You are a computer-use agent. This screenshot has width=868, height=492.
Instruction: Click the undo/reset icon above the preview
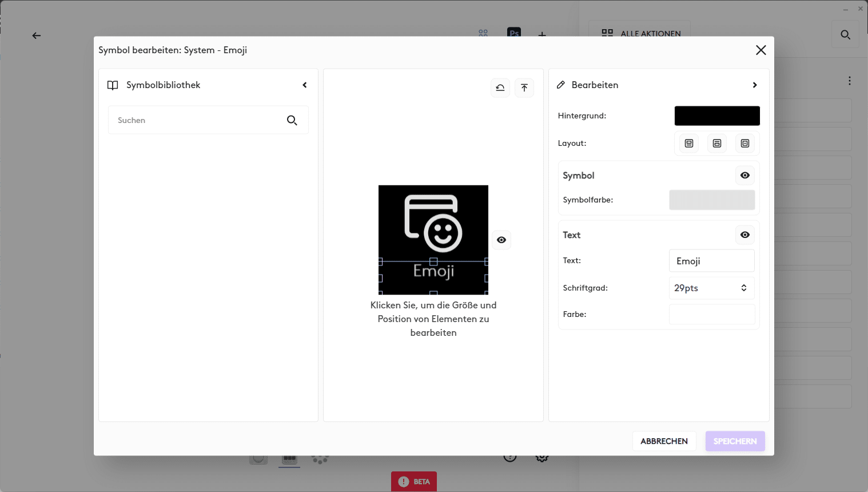500,88
